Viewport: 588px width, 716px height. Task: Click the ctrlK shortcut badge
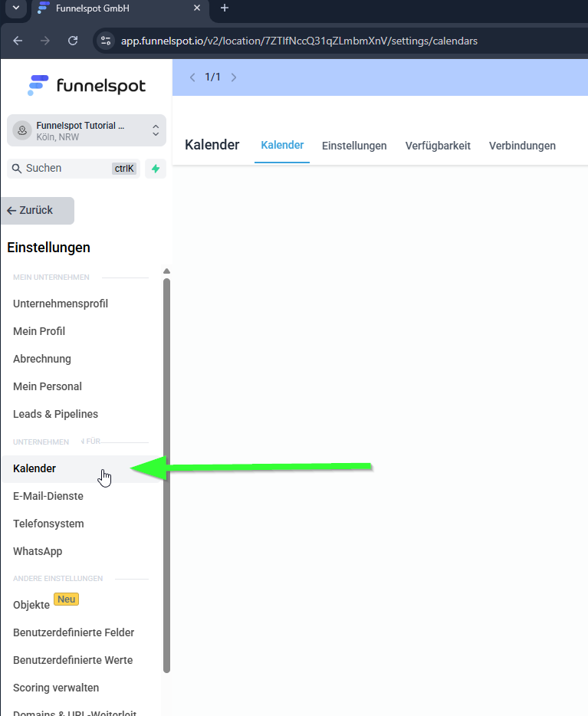tap(124, 169)
